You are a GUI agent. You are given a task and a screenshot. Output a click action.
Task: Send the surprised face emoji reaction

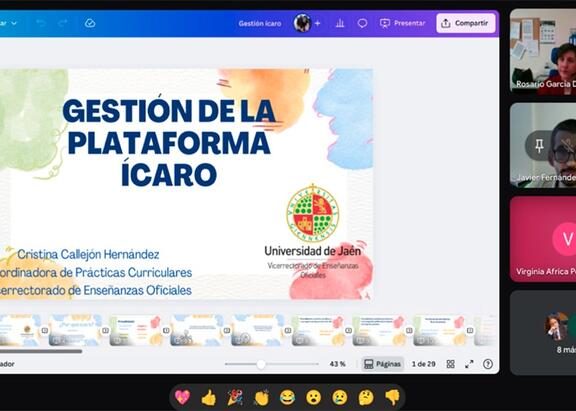[x=313, y=397]
